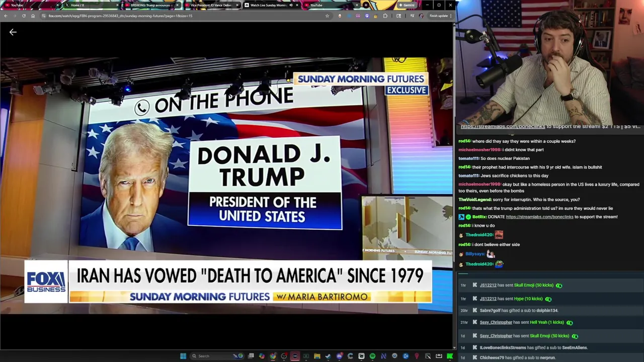
Task: Click the Fox Business video player
Action: [226, 185]
